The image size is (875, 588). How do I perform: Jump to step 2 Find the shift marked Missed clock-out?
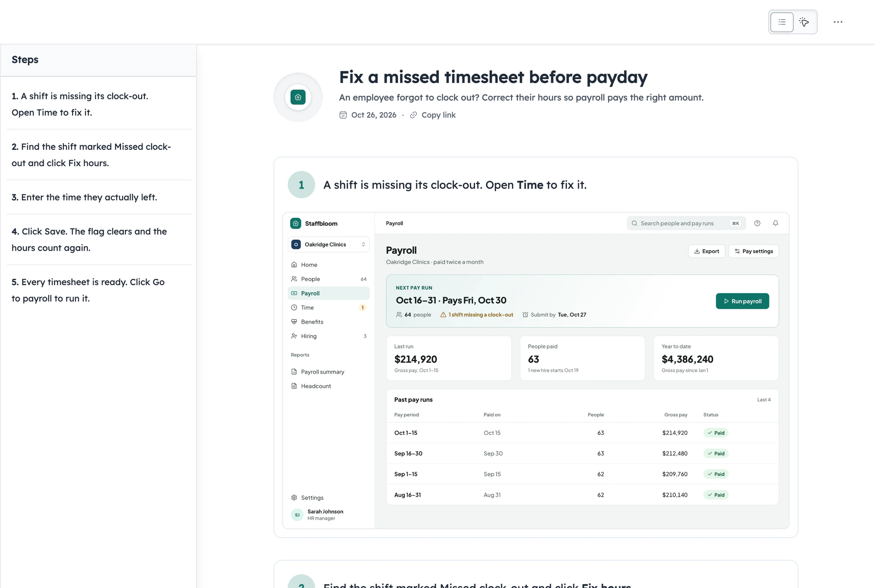tap(98, 155)
